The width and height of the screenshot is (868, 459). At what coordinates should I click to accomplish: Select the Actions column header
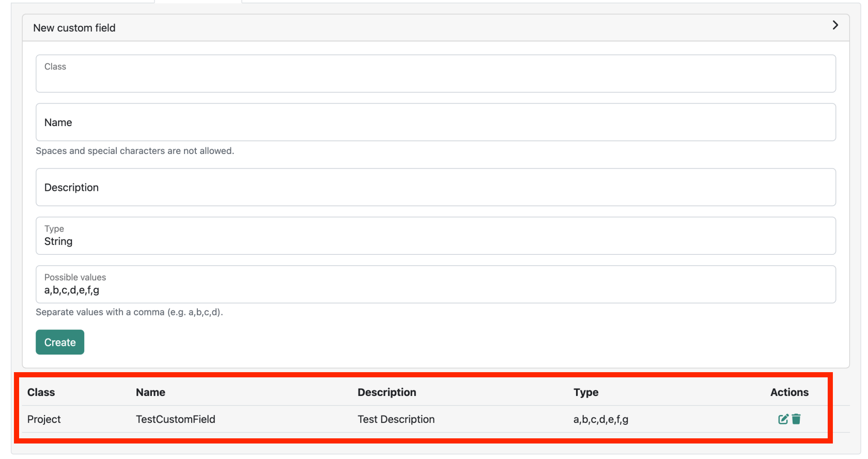(789, 392)
